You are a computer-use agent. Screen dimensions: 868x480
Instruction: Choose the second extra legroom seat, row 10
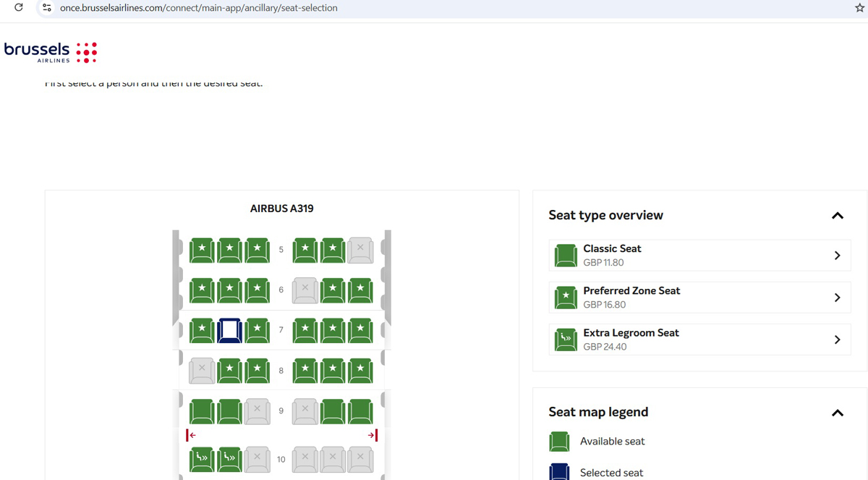(x=229, y=458)
